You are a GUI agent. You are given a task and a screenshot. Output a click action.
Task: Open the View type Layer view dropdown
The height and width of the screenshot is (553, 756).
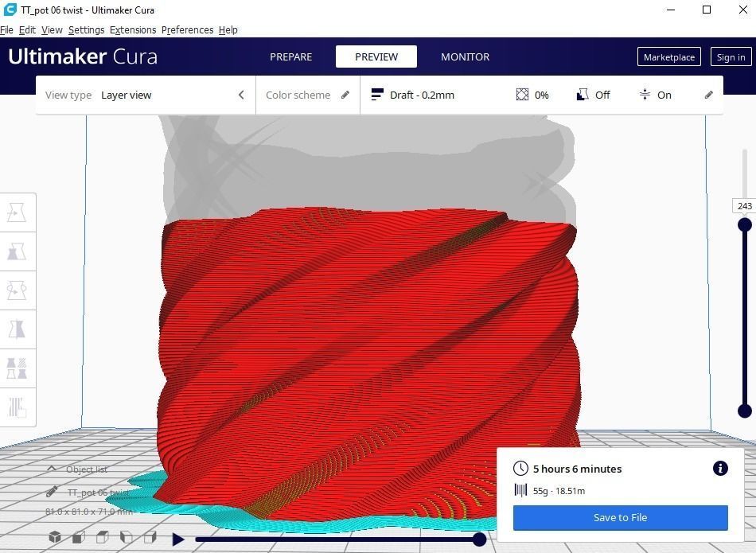[x=146, y=95]
